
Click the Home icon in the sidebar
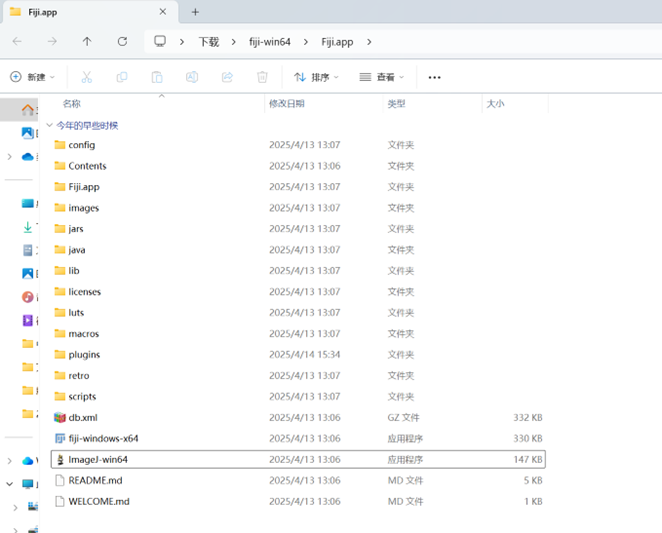coord(28,110)
